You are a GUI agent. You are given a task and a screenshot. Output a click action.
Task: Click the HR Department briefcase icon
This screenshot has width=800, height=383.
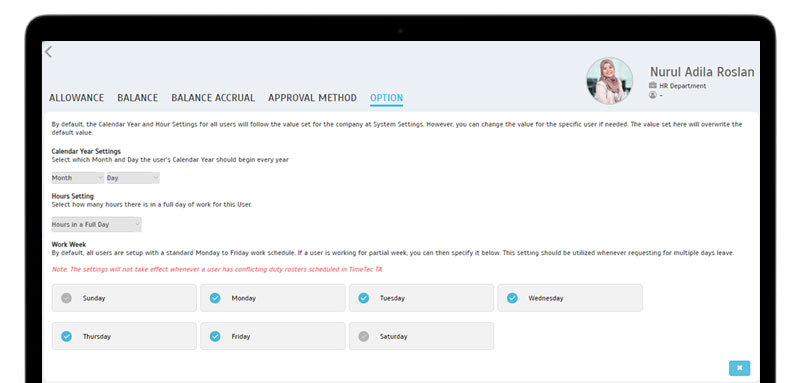[x=653, y=86]
